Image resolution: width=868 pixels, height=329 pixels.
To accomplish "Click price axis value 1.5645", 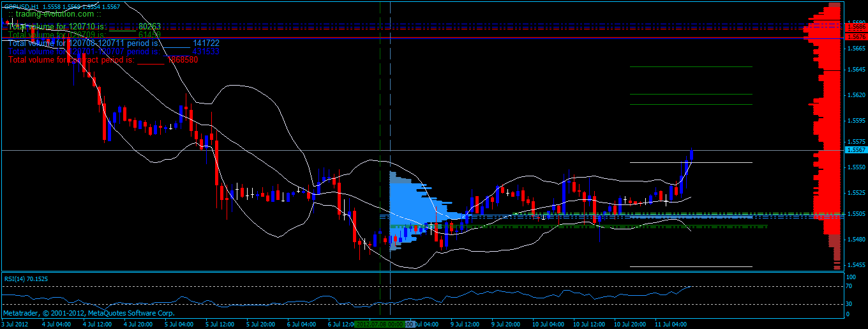I will point(856,69).
